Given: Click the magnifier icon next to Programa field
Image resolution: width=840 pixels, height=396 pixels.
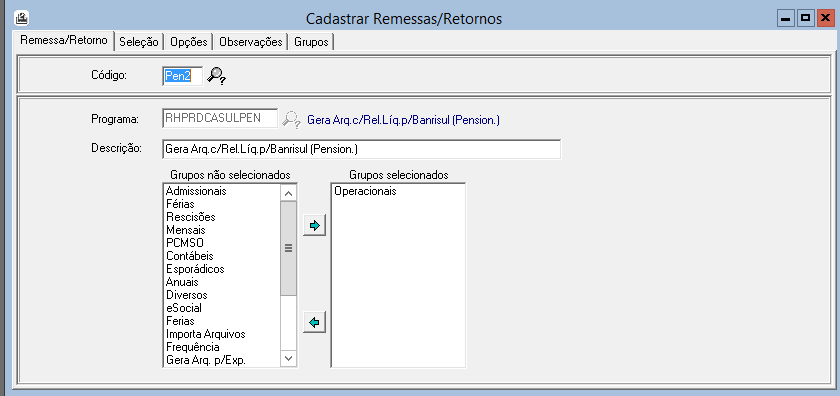Looking at the screenshot, I should tap(292, 118).
